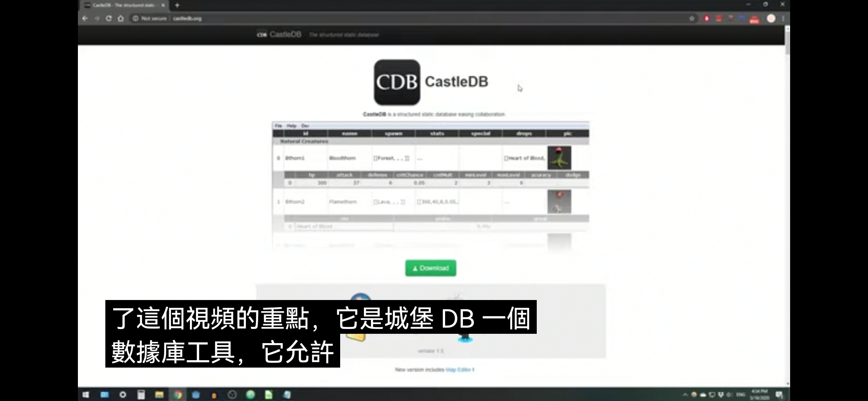Click the "stats" column header
868x401 pixels.
tap(437, 134)
